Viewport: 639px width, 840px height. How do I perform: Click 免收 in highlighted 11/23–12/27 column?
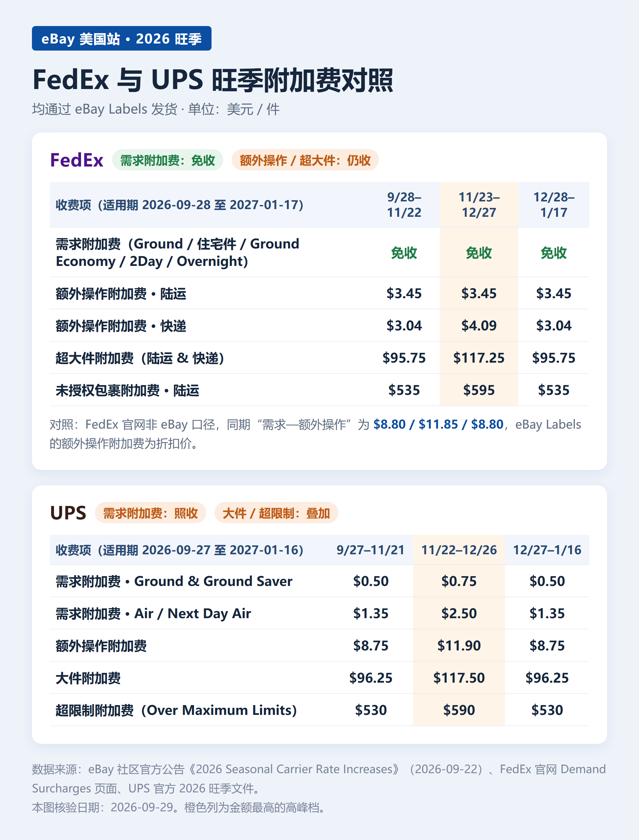tap(479, 253)
